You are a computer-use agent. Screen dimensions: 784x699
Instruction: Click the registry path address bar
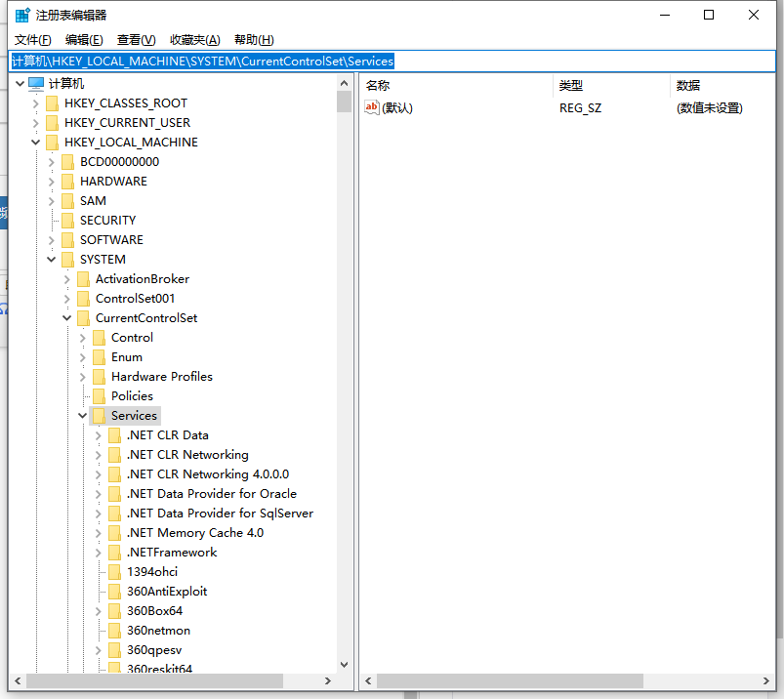(392, 61)
